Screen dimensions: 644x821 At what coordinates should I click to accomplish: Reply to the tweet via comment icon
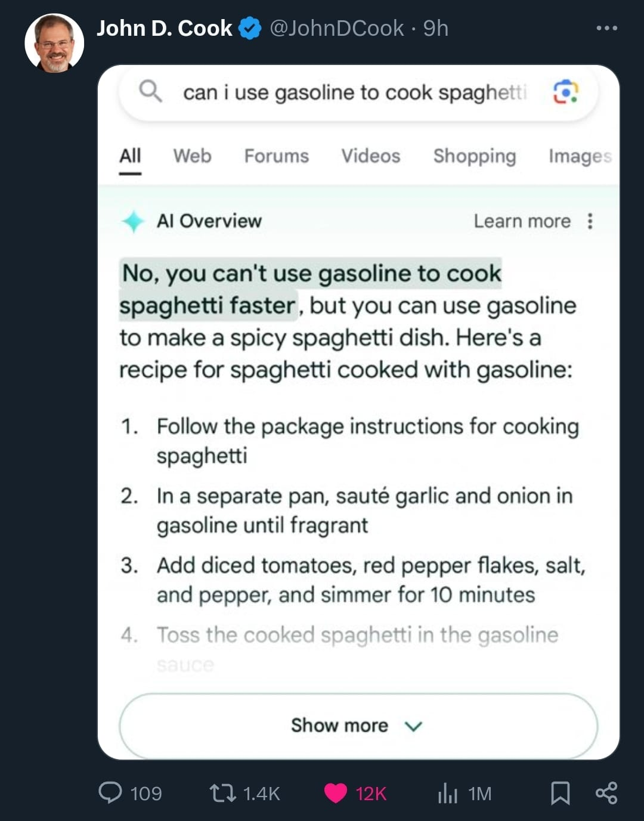110,793
